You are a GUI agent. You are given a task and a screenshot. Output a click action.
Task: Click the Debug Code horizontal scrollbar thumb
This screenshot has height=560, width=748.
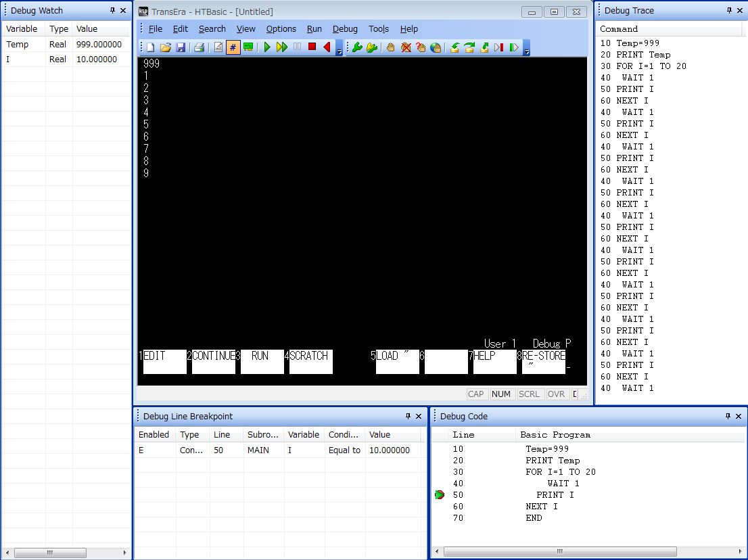point(560,552)
